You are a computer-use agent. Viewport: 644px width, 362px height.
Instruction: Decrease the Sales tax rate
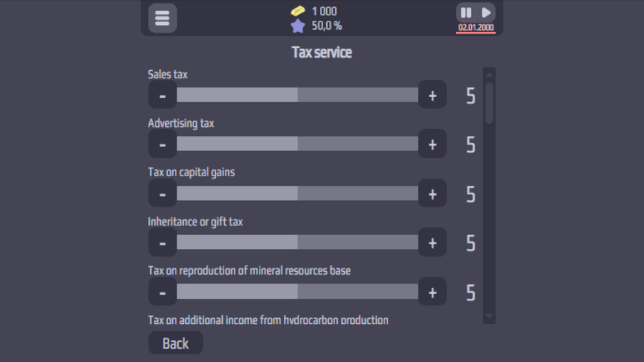point(162,95)
